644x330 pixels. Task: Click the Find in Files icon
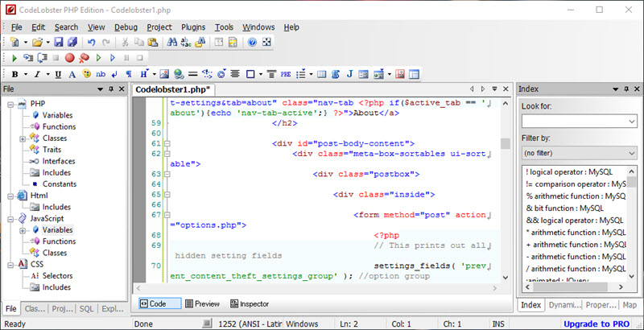tap(200, 43)
